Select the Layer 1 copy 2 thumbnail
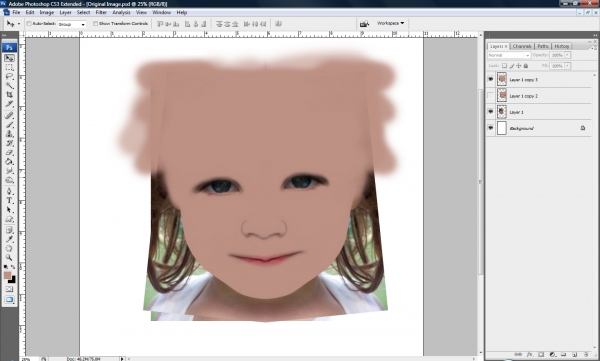Viewport: 600px width, 361px height. (502, 96)
